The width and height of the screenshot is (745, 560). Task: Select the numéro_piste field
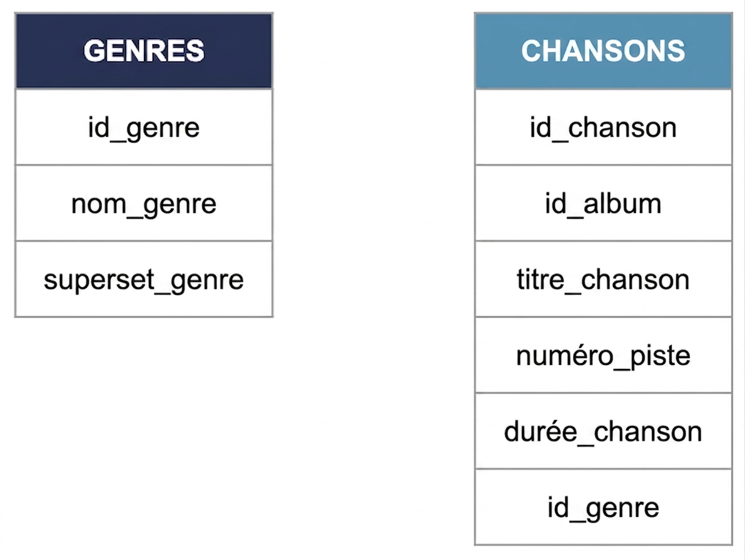tap(604, 355)
